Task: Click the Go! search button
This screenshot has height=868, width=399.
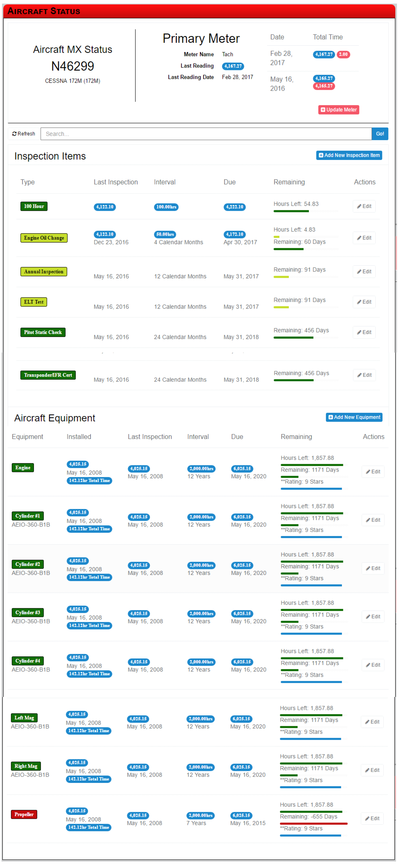Action: [380, 134]
